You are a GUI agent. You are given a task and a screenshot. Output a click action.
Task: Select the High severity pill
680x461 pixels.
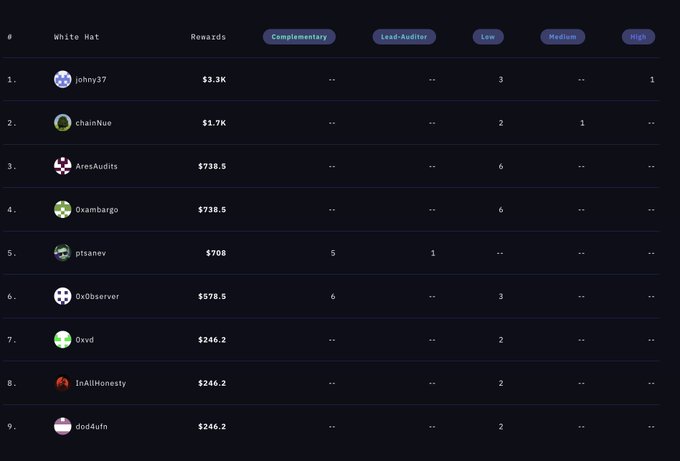(638, 37)
